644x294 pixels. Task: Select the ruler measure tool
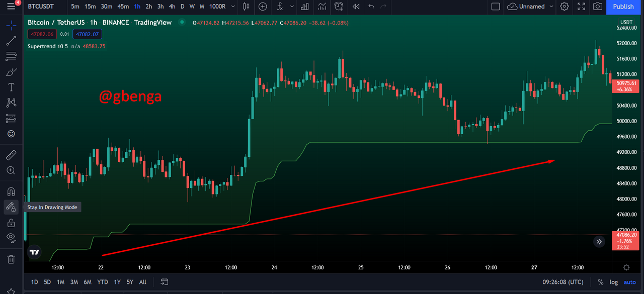click(x=11, y=155)
